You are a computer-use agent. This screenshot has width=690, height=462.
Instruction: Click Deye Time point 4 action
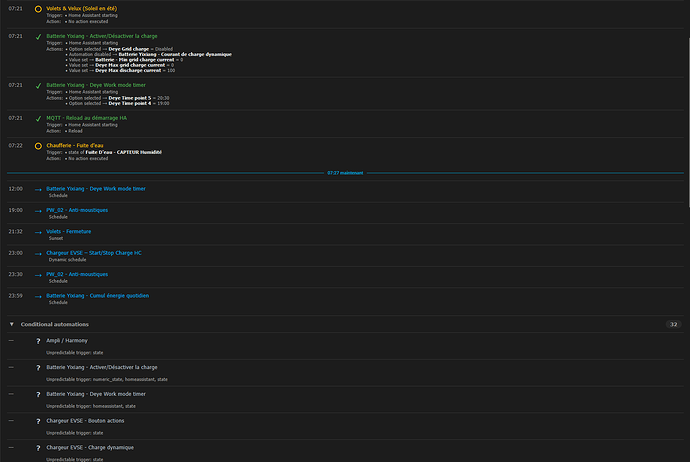pos(130,103)
